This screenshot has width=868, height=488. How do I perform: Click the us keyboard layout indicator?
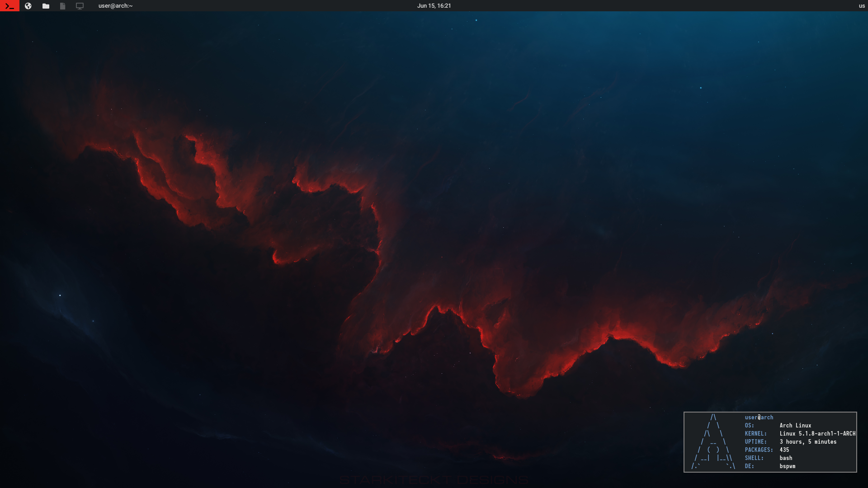click(x=862, y=6)
